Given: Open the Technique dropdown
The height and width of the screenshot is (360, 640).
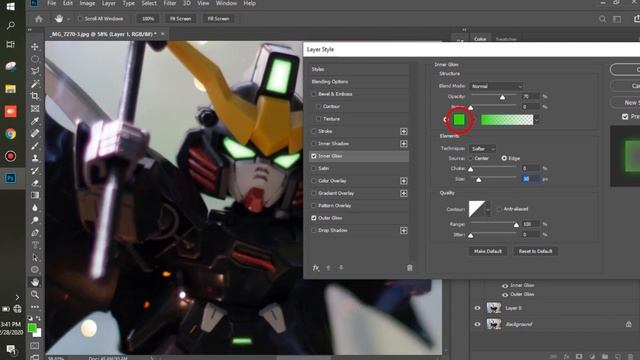Looking at the screenshot, I should [482, 149].
